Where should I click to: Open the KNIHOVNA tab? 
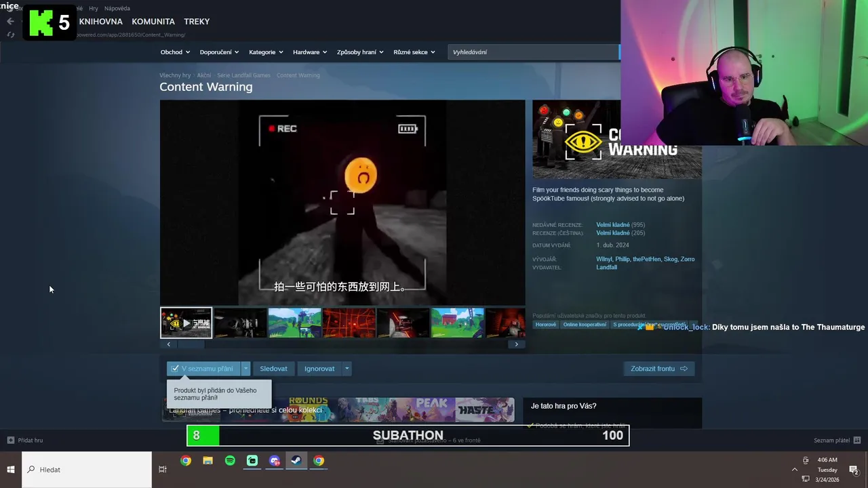click(100, 22)
